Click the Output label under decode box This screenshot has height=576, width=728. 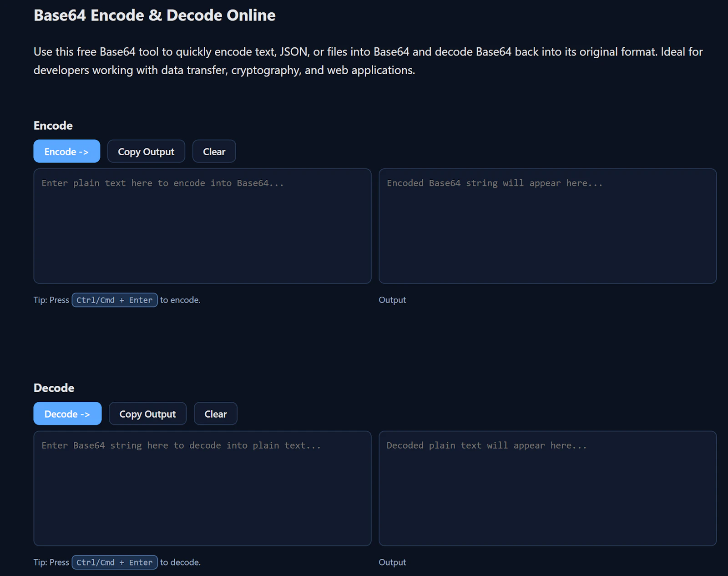(392, 562)
